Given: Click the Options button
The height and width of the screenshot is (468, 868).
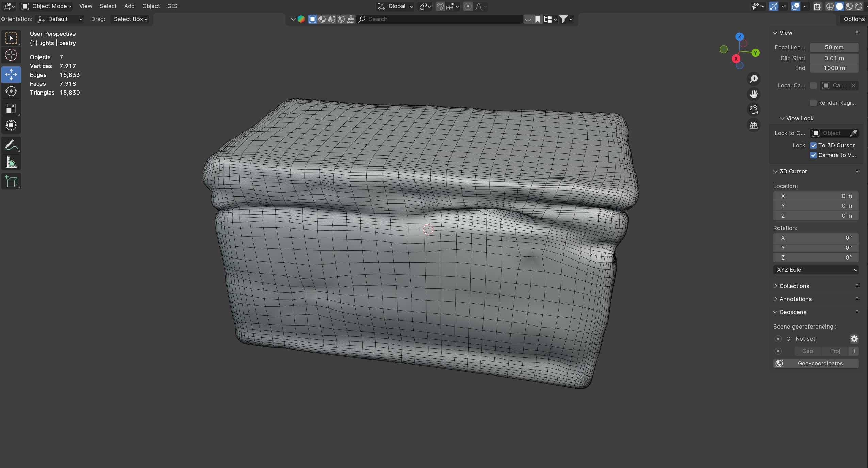Looking at the screenshot, I should point(853,19).
